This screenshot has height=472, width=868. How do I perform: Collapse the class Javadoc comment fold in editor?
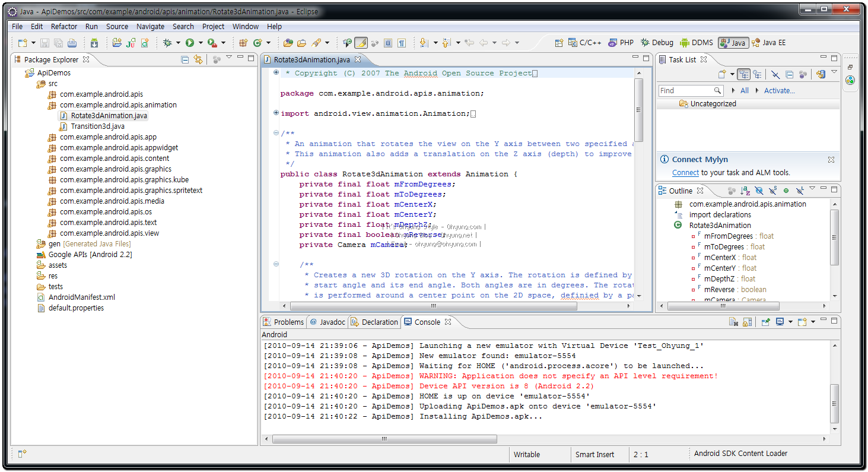tap(276, 133)
